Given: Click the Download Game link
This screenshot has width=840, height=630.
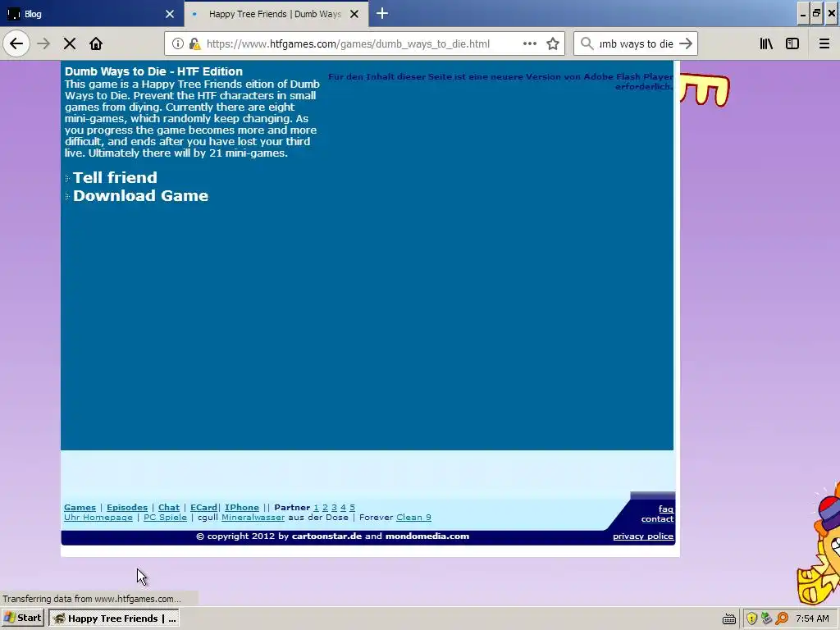Looking at the screenshot, I should pyautogui.click(x=140, y=195).
